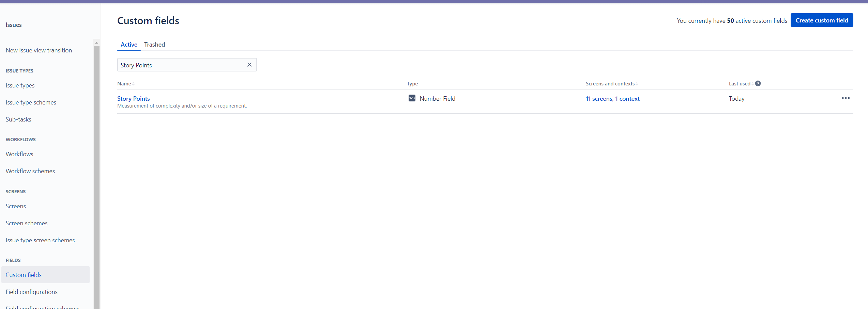Open Issue type screen schemes
The width and height of the screenshot is (868, 309).
[40, 240]
